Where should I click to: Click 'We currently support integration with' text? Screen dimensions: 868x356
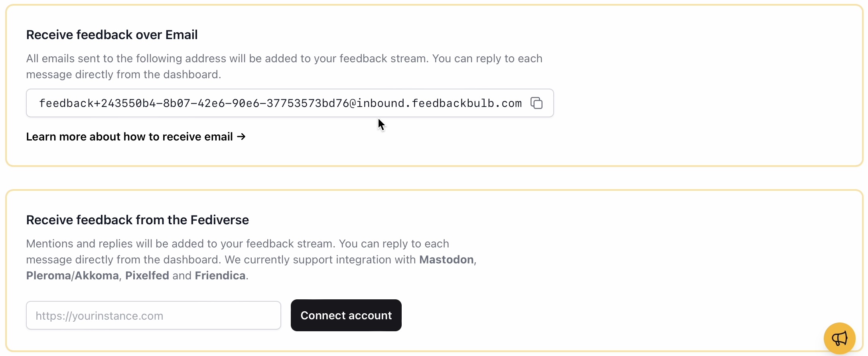(320, 259)
